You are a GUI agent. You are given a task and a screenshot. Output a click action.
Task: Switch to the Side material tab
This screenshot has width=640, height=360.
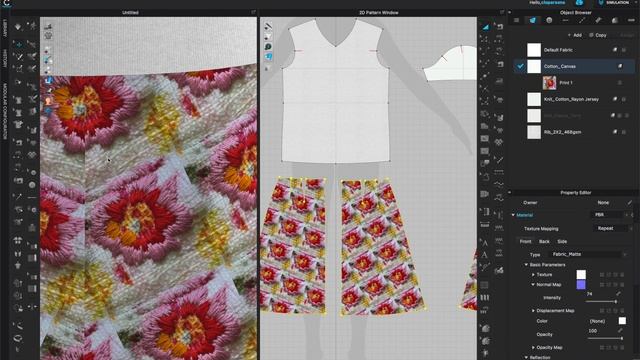[562, 242]
